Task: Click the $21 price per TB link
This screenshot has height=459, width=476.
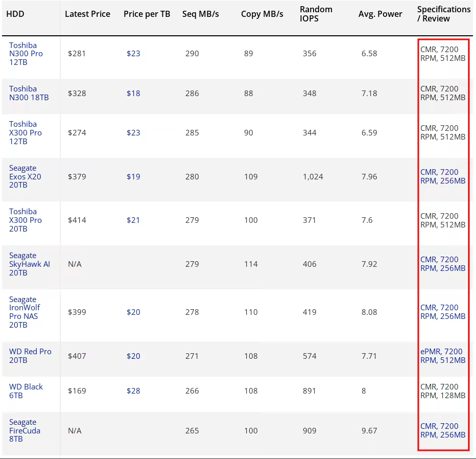Action: [133, 220]
